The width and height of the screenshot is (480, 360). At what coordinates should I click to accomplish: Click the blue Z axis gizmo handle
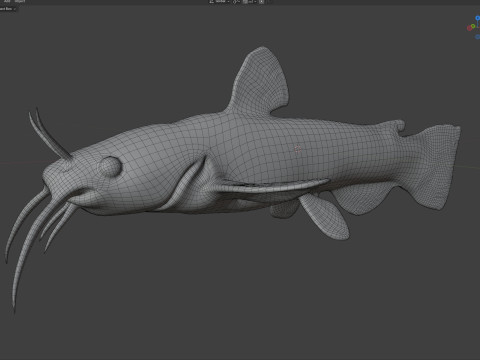click(478, 18)
